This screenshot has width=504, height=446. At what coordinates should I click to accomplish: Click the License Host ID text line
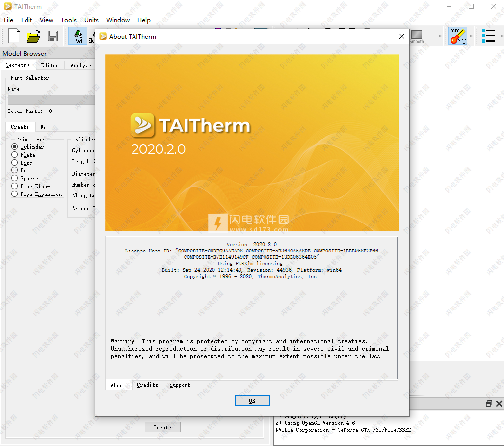click(252, 254)
